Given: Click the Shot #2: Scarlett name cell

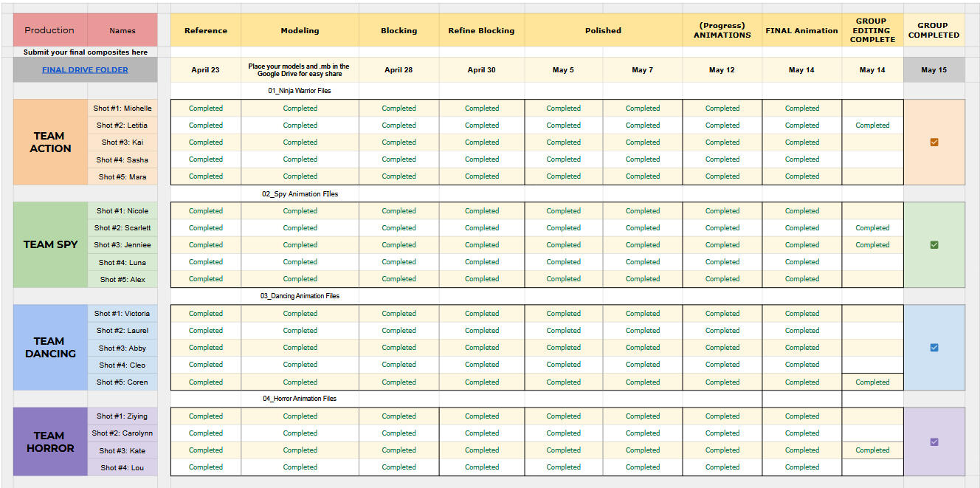Looking at the screenshot, I should point(122,228).
